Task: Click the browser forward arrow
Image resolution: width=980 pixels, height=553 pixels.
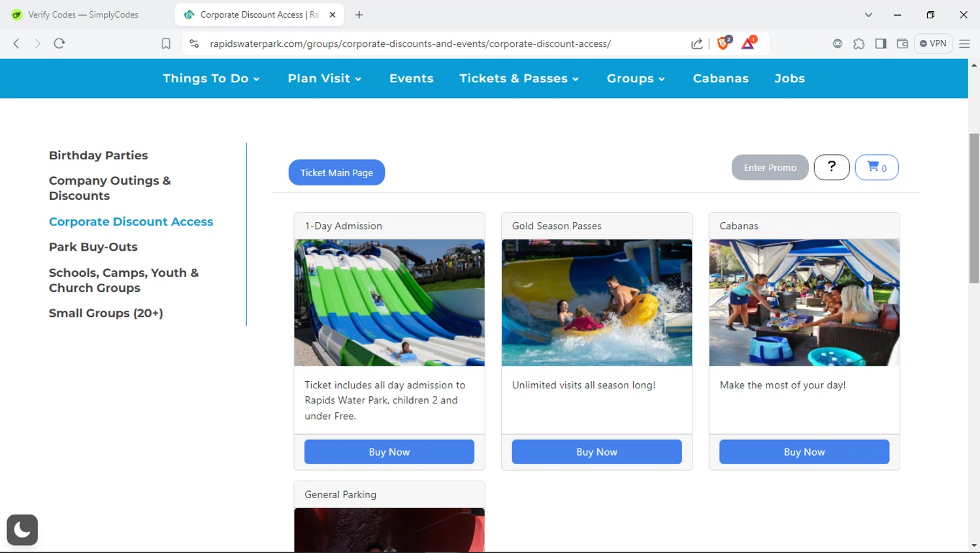Action: pyautogui.click(x=37, y=44)
